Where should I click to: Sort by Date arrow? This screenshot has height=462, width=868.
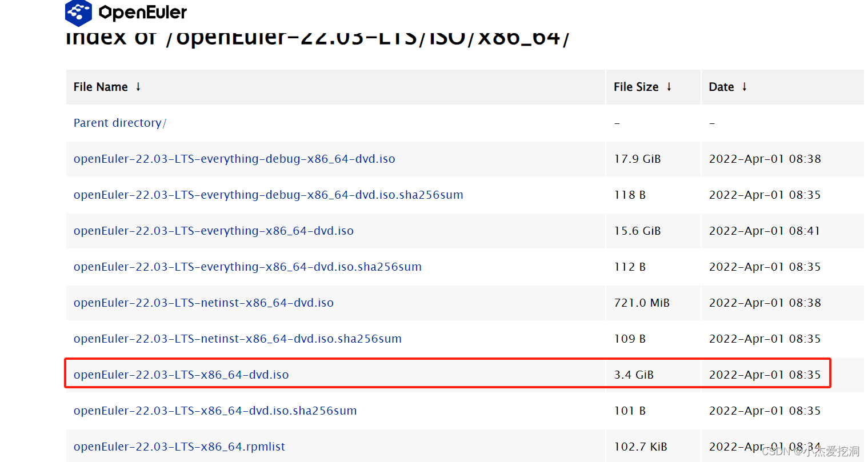tap(745, 87)
